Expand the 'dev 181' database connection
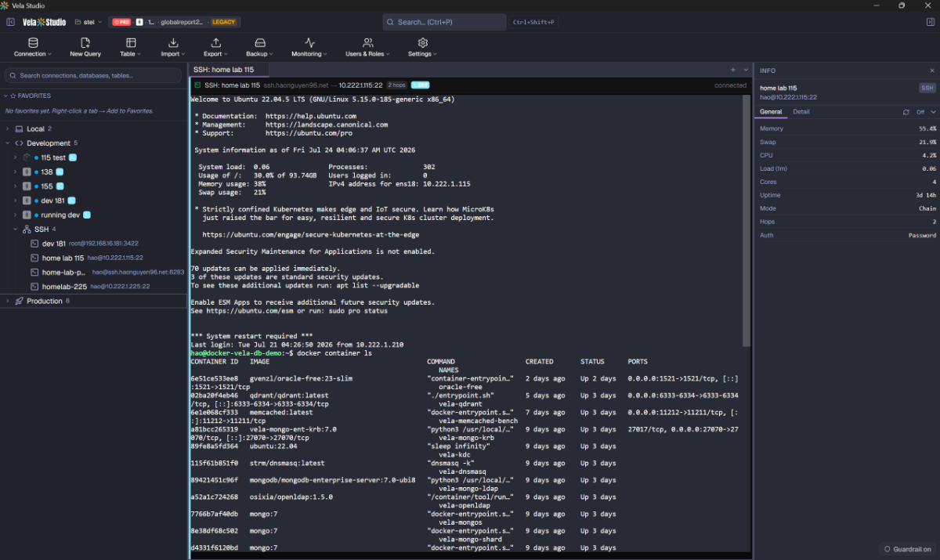Image resolution: width=940 pixels, height=560 pixels. coord(15,201)
